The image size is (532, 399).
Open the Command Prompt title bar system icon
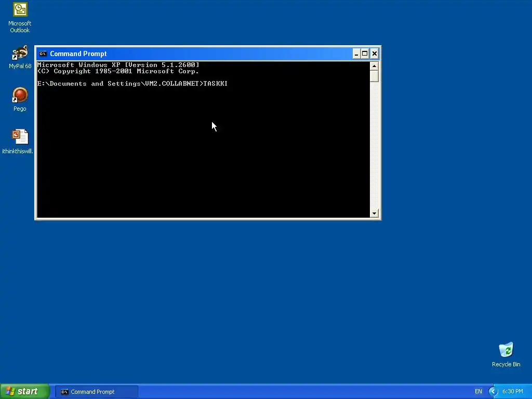pyautogui.click(x=43, y=54)
